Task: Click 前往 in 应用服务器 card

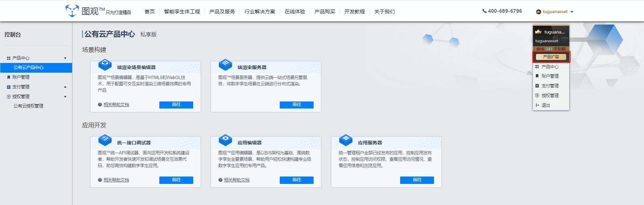Action: tap(417, 180)
